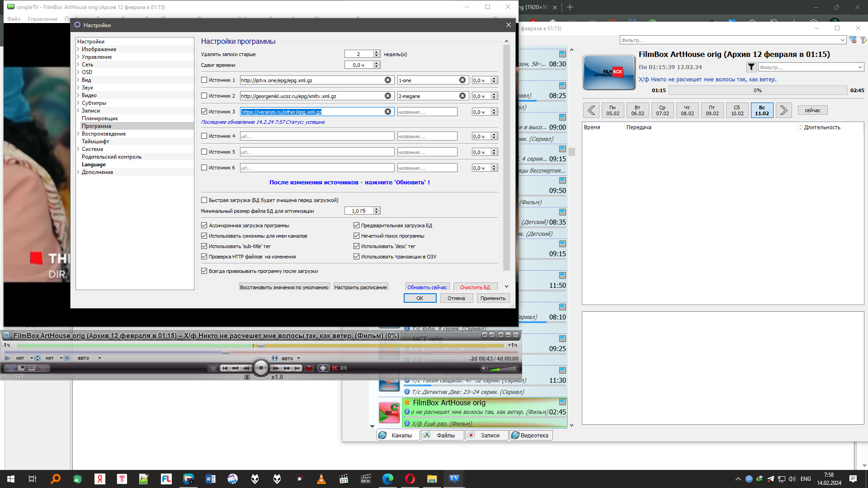Clear the Источник 2 URL field

pyautogui.click(x=388, y=96)
